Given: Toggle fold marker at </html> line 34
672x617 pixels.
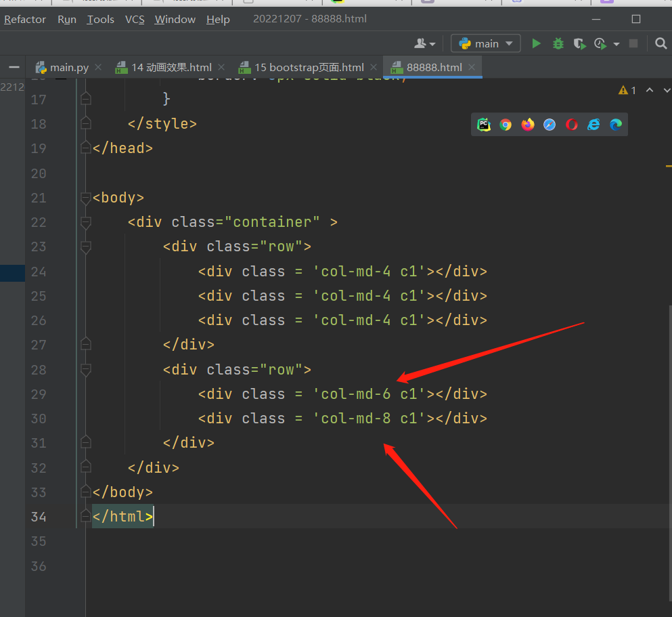Looking at the screenshot, I should click(x=86, y=516).
